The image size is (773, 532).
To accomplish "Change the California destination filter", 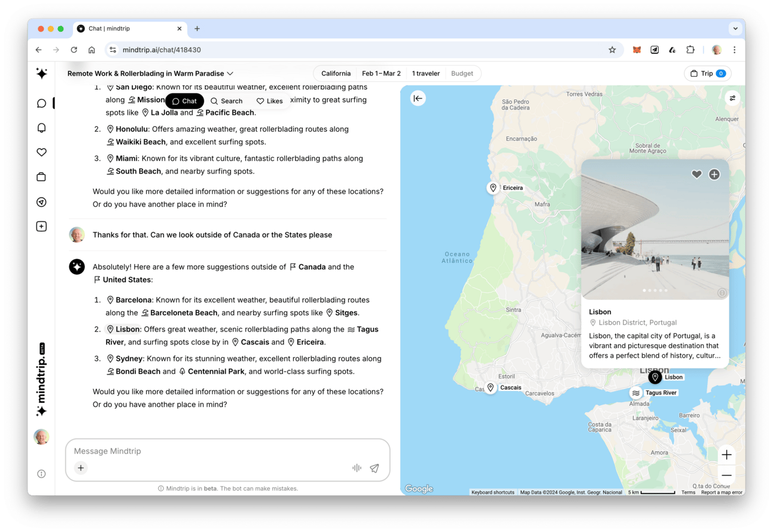I will (336, 74).
